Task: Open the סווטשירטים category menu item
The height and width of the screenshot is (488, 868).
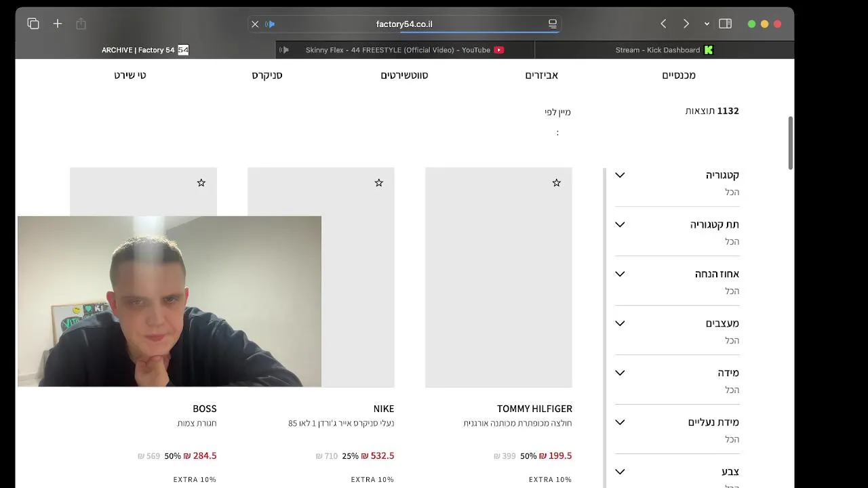Action: point(404,75)
